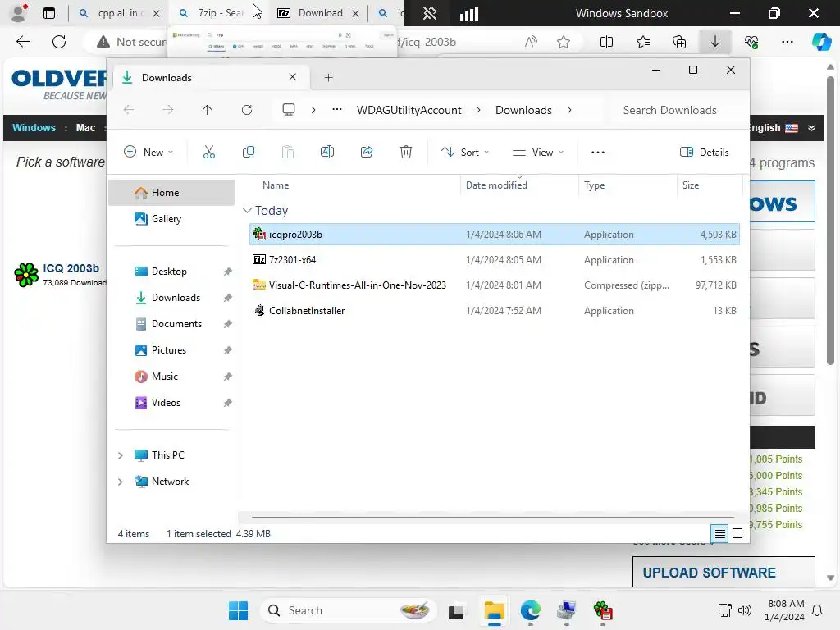Toggle the Details pane button
Screen dimensions: 840x630
[x=705, y=152]
